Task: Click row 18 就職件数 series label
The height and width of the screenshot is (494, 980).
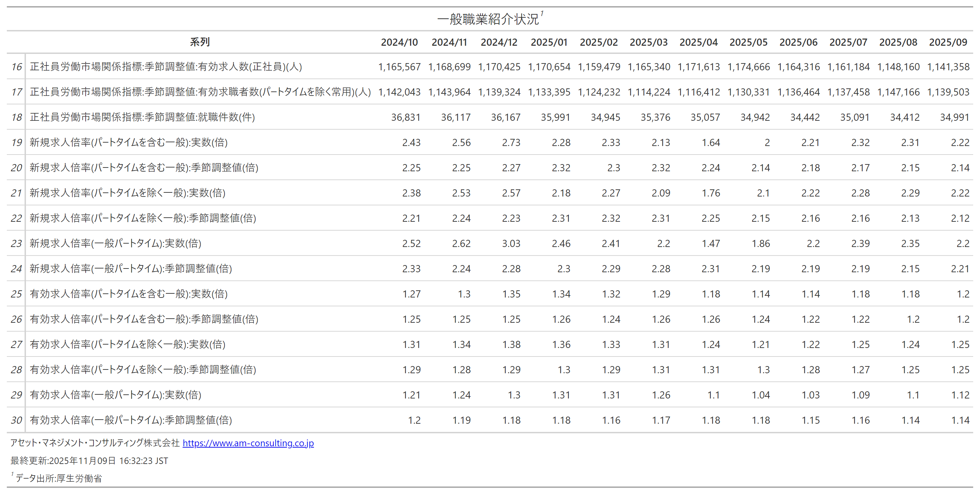Action: point(142,117)
